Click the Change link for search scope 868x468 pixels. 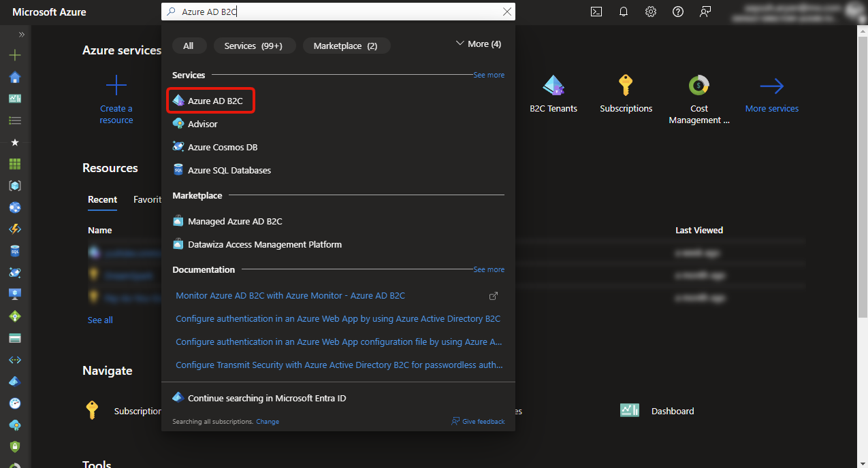(267, 421)
